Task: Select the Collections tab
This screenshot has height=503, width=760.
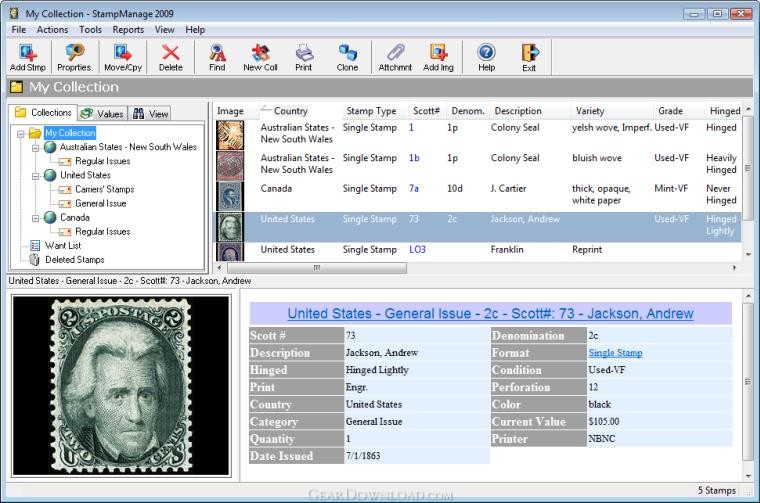Action: 43,112
